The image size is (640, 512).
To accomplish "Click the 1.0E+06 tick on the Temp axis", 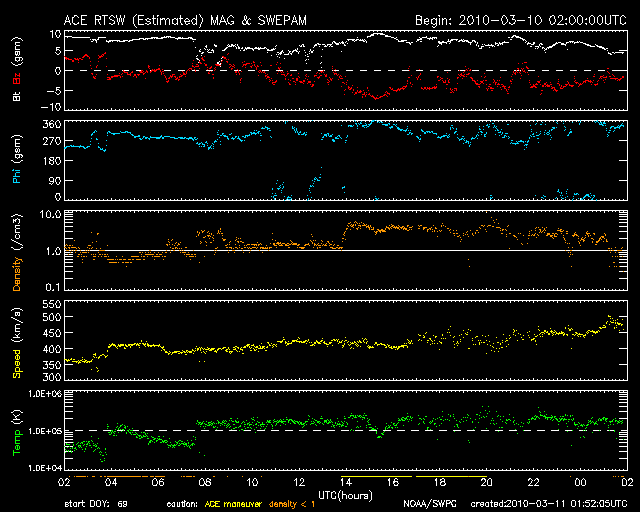I will (x=45, y=394).
